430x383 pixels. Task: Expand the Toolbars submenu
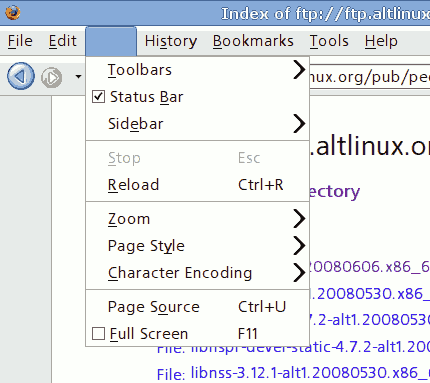click(x=198, y=70)
